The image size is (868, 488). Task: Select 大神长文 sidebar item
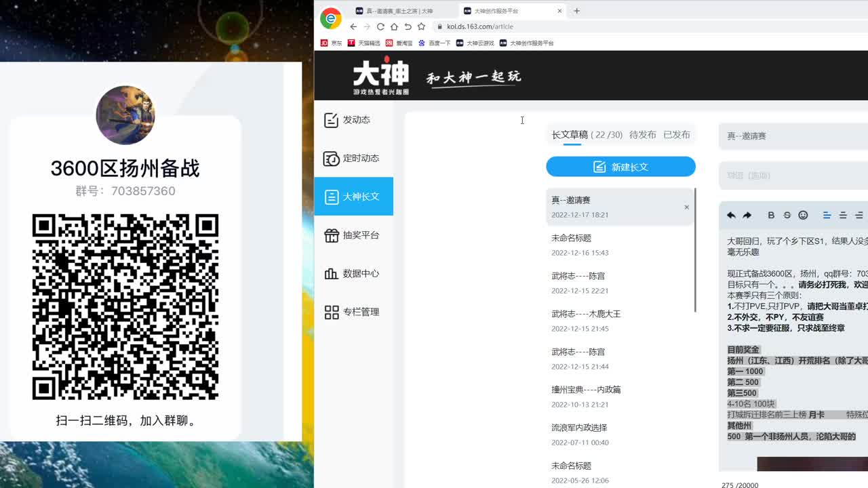[353, 197]
